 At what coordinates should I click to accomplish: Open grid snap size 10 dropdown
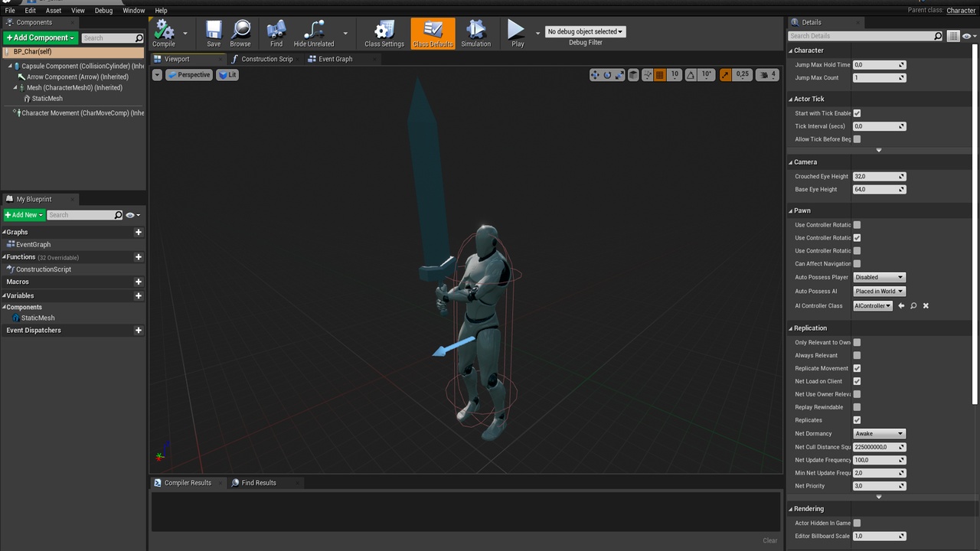[675, 75]
